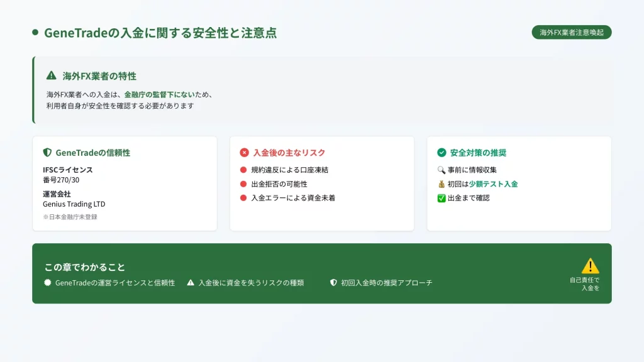Click the badge icon beside GeneTradeの運営ライセンスと信頼性
Screen dimensions: 644x362
[48, 283]
